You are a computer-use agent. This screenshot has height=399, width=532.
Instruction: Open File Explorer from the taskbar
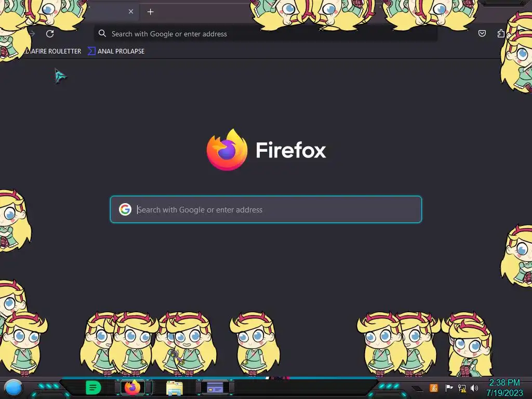click(x=175, y=388)
